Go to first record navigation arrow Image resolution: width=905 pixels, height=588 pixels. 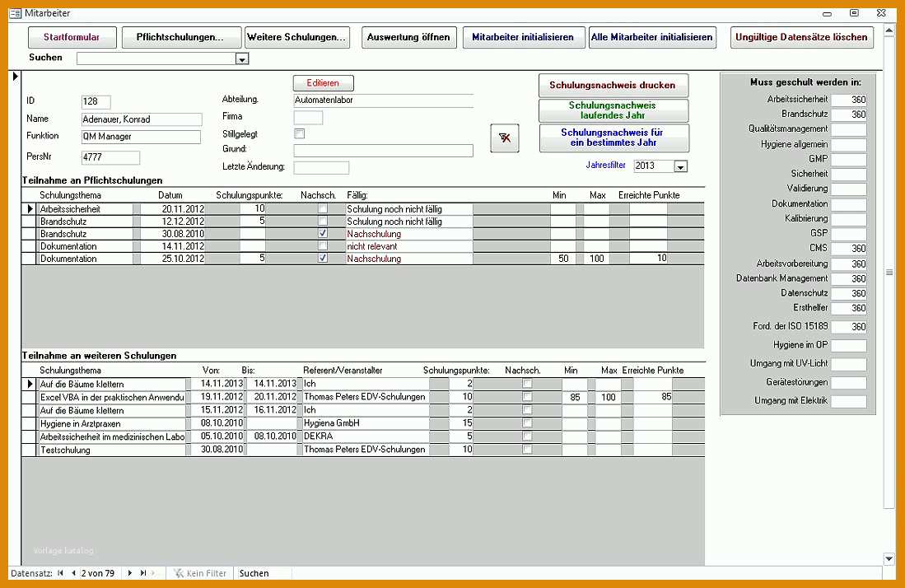[x=61, y=573]
